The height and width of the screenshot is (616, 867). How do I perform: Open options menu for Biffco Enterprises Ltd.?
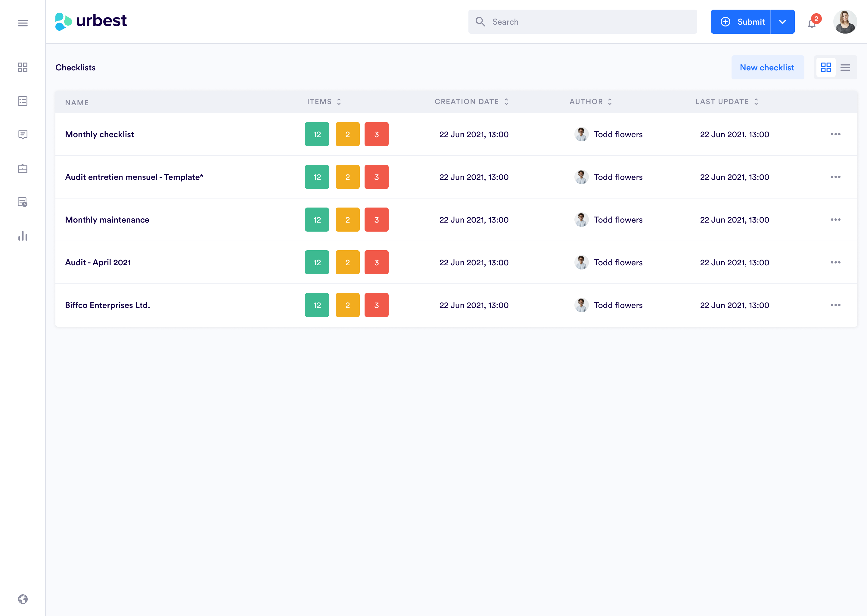click(x=835, y=305)
